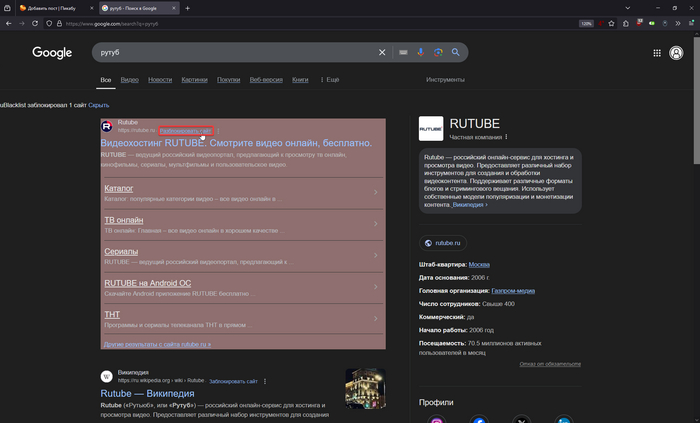Open the toolbar icon with green dot
700x423 pixels.
(691, 24)
